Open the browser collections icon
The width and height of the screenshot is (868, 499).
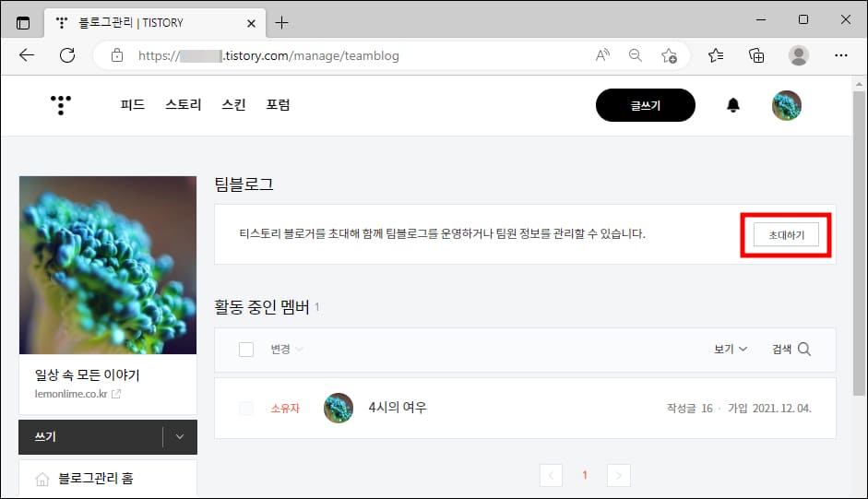pos(756,55)
